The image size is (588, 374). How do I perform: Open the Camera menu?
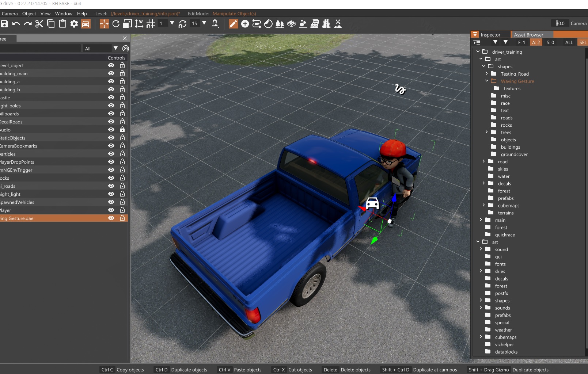[10, 14]
